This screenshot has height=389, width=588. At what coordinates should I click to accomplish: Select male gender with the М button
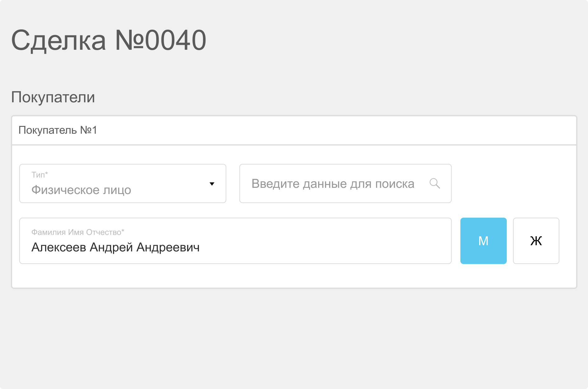(483, 241)
